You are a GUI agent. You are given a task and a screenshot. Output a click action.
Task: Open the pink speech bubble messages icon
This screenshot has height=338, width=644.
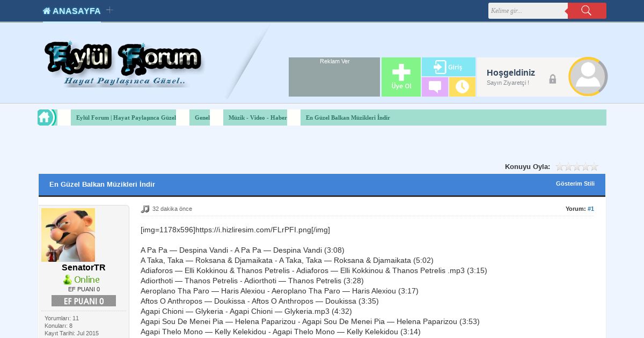(435, 87)
